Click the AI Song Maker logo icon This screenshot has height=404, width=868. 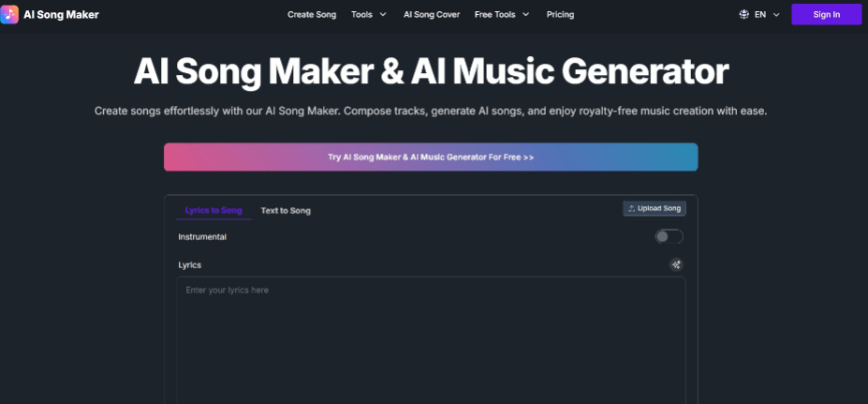pos(8,14)
